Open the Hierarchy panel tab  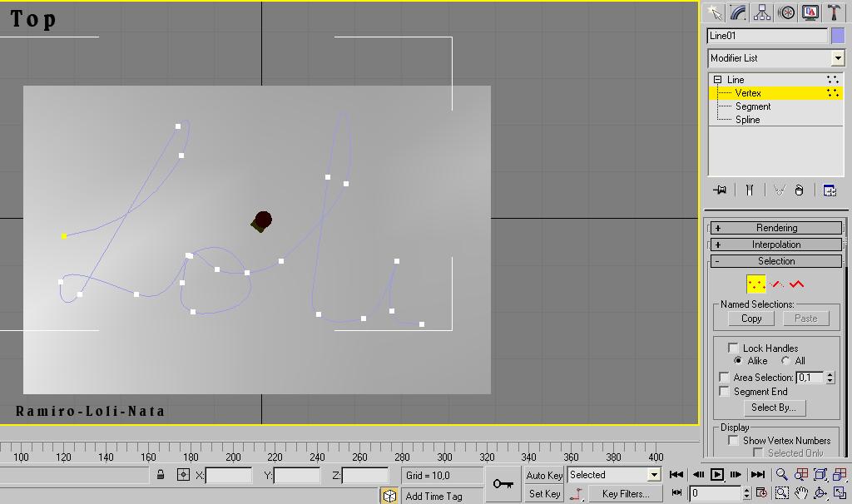pyautogui.click(x=762, y=12)
